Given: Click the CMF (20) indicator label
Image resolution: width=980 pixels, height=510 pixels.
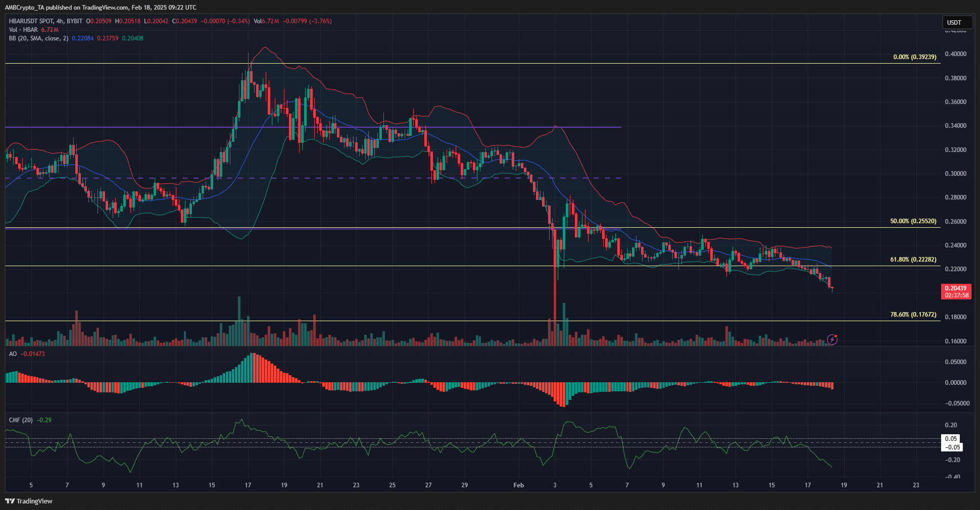Looking at the screenshot, I should click(x=21, y=420).
